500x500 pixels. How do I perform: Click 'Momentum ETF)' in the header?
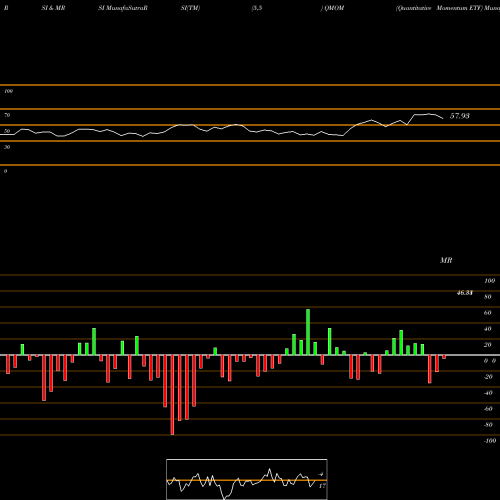pos(460,8)
